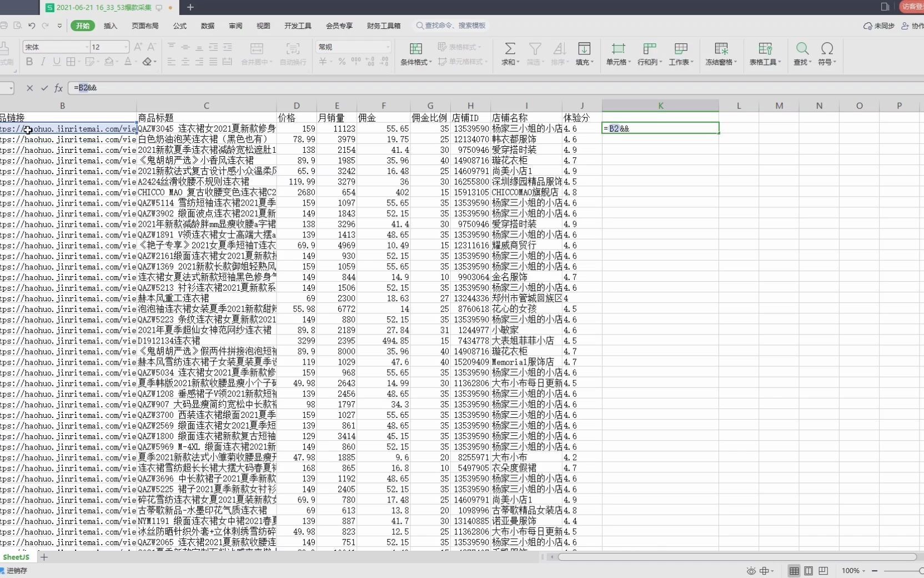924x578 pixels.
Task: Select column C header
Action: (x=207, y=106)
